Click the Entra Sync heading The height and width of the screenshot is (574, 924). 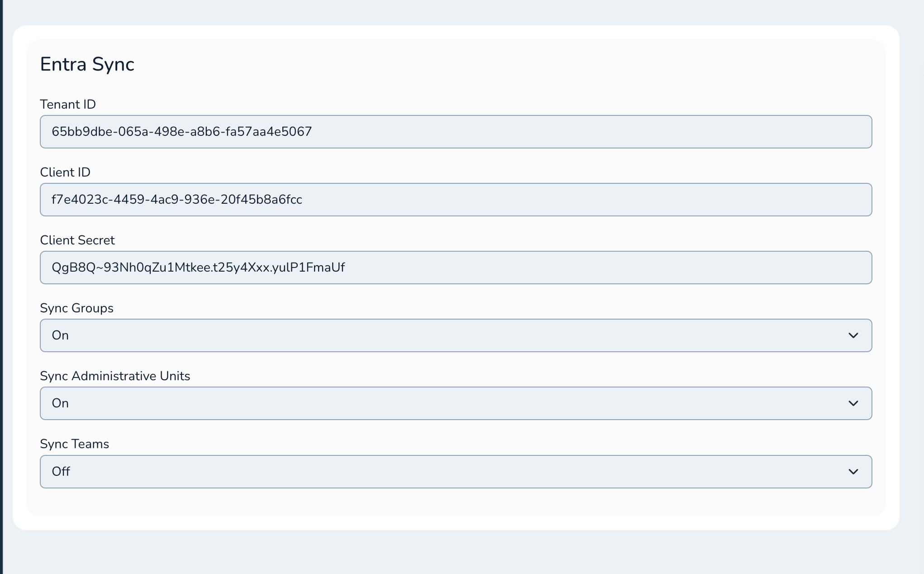87,64
